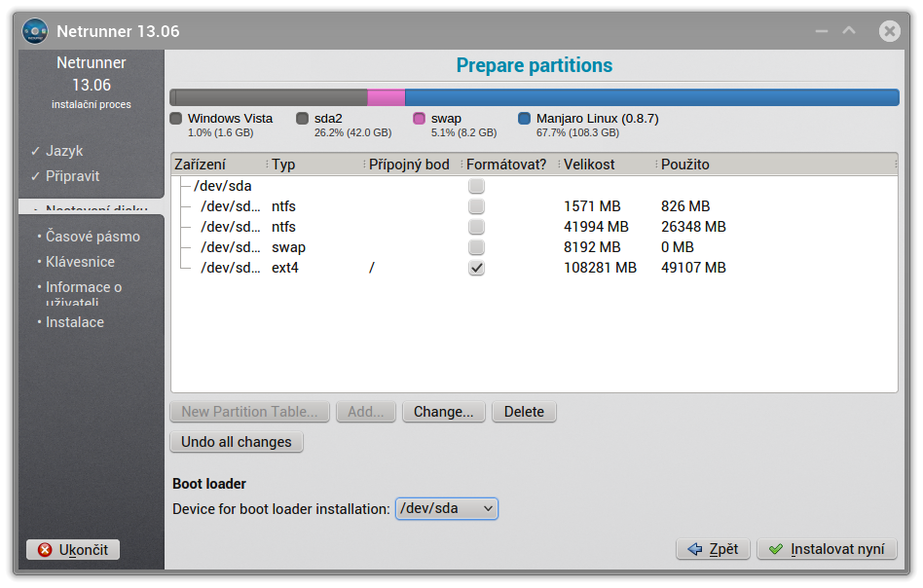Click the Change... button
This screenshot has height=588, width=923.
443,412
